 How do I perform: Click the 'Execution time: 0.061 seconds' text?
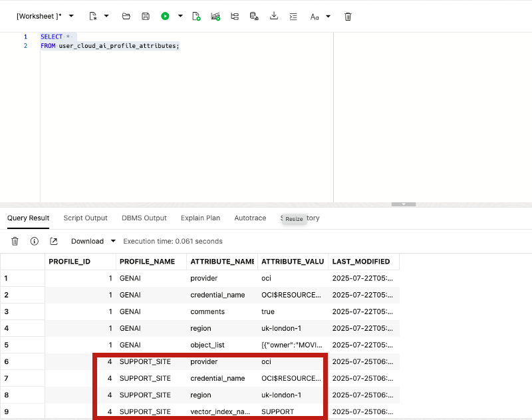coord(173,241)
